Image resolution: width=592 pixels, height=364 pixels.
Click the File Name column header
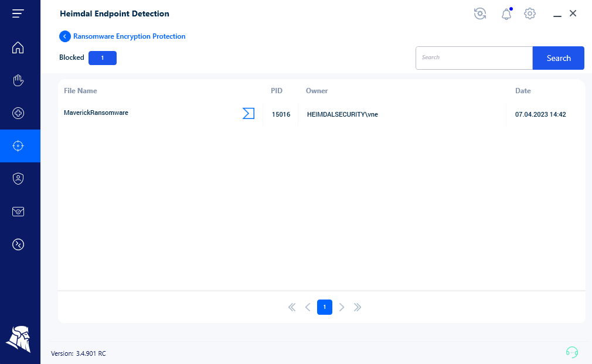(80, 91)
